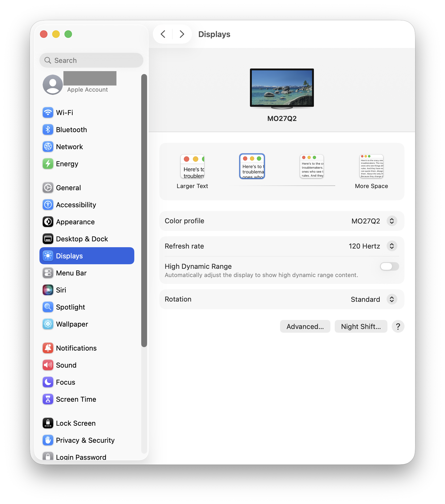
Task: Click the sidebar vertical scrollbar
Action: pyautogui.click(x=144, y=210)
